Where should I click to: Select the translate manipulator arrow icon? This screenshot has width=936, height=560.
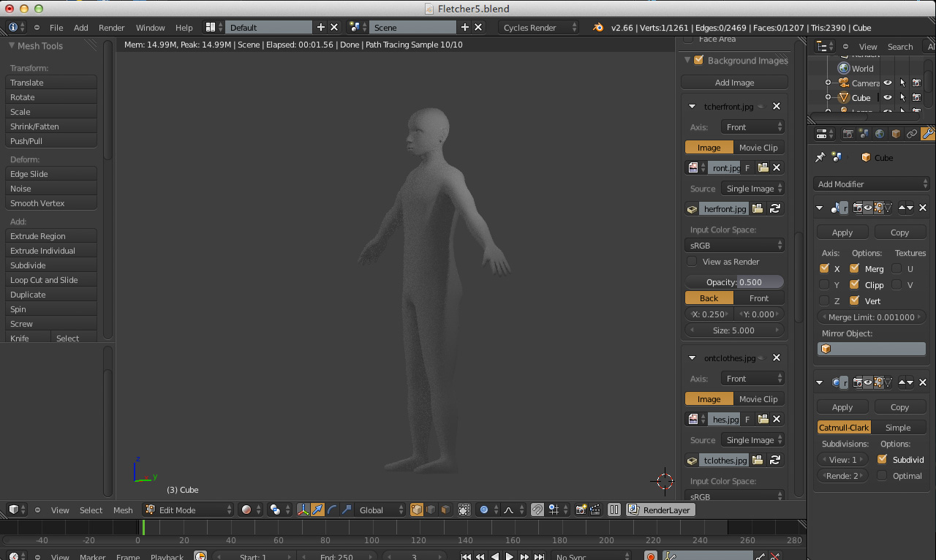pyautogui.click(x=317, y=510)
